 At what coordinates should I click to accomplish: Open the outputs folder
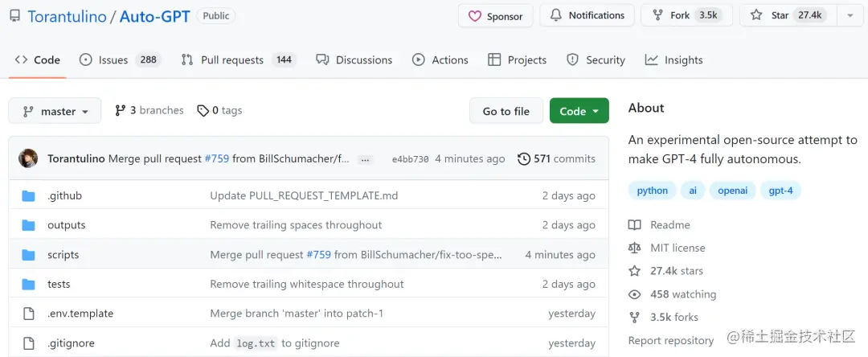[67, 225]
